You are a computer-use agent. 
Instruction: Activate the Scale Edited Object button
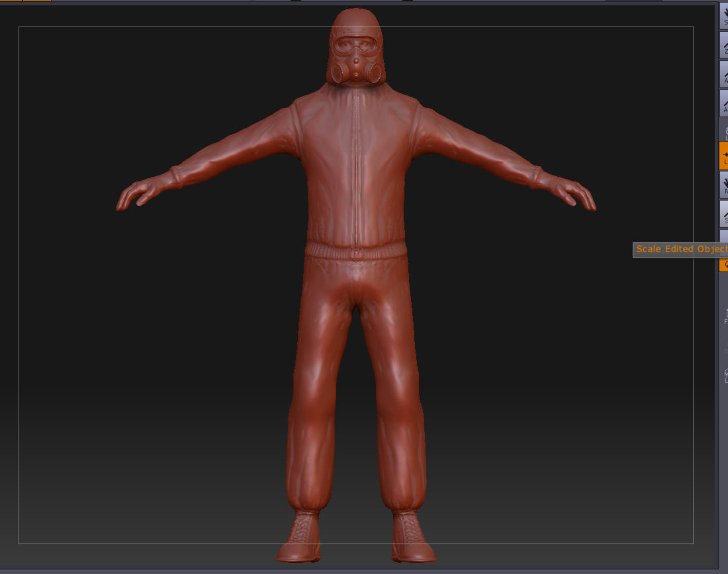click(x=724, y=214)
